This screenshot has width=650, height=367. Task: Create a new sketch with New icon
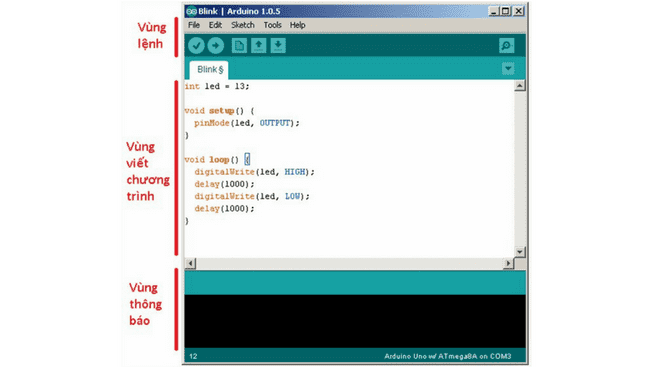[239, 45]
